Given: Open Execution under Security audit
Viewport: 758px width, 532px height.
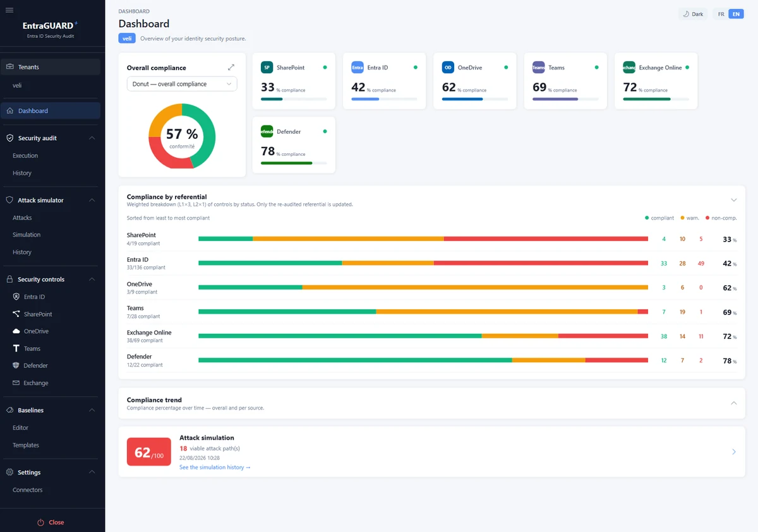Looking at the screenshot, I should pos(25,156).
